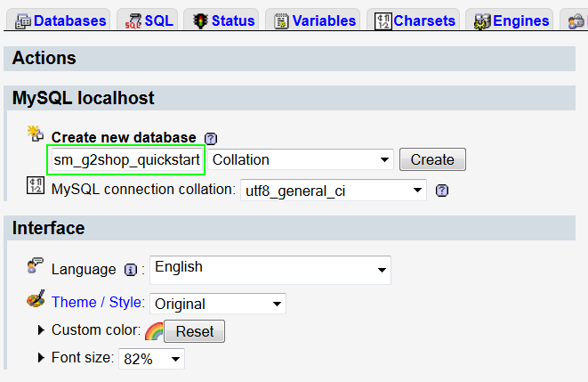The width and height of the screenshot is (588, 382).
Task: Expand the Custom color disclosure triangle
Action: point(41,330)
